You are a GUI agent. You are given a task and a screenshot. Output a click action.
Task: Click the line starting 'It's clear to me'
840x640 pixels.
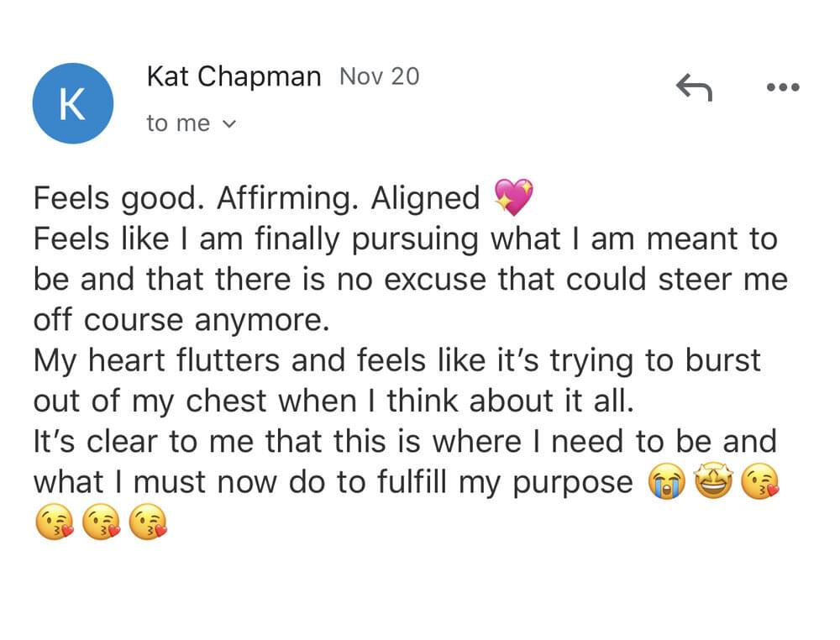tap(405, 442)
